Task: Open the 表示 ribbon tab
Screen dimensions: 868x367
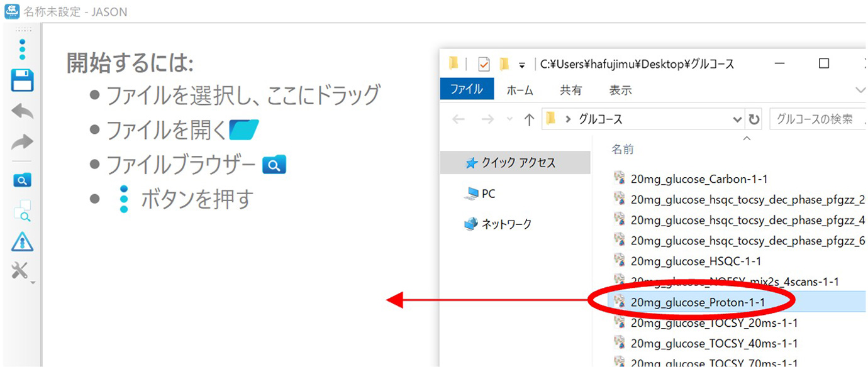Action: [620, 90]
